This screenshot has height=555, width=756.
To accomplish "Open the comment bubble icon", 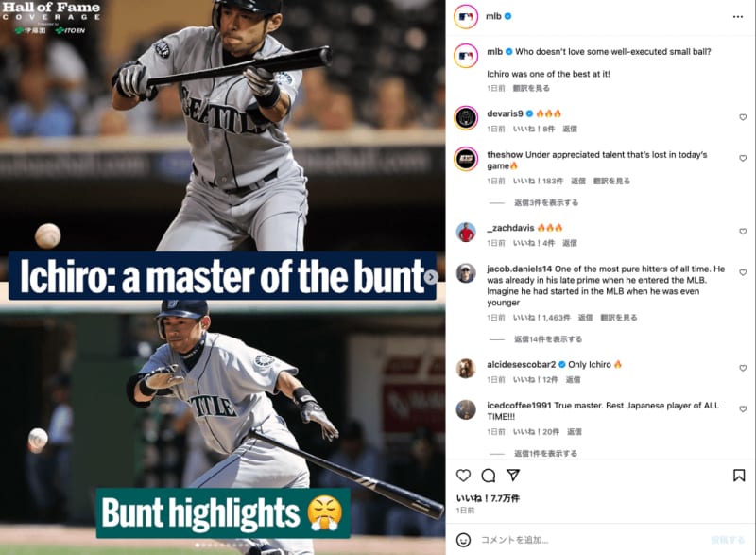I will (x=489, y=476).
